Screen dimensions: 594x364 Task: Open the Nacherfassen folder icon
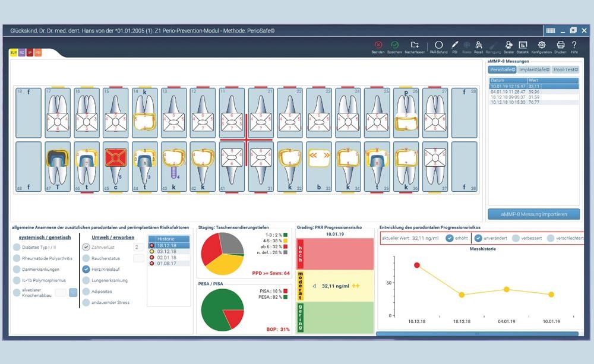pyautogui.click(x=415, y=45)
